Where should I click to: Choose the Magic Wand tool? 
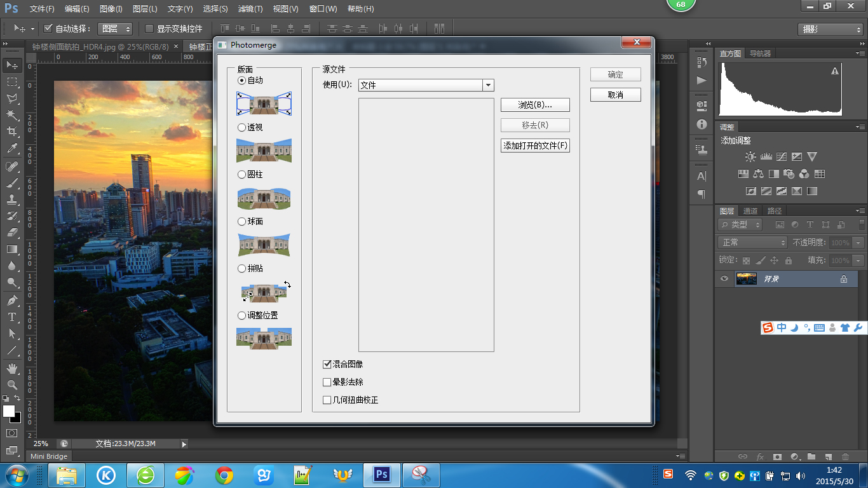point(12,115)
